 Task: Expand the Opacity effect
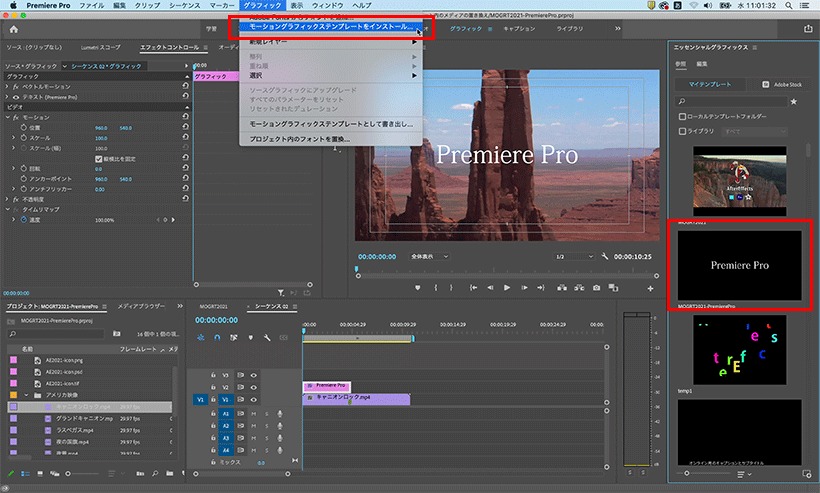pyautogui.click(x=7, y=199)
